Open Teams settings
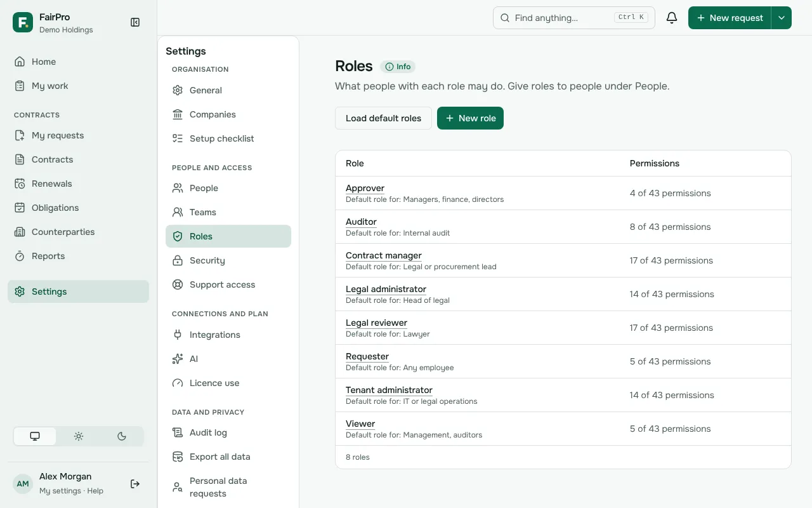Viewport: 812px width, 508px height. (228, 212)
